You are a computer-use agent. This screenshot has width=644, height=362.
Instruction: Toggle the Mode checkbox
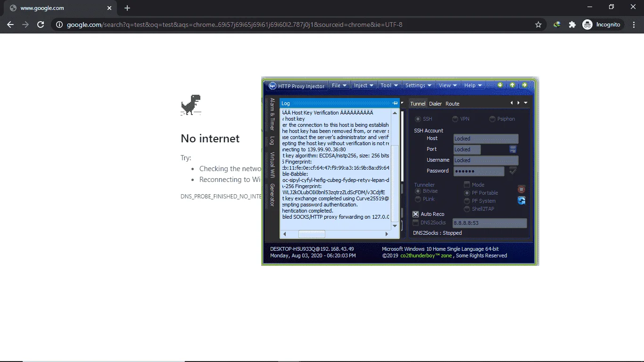[467, 185]
